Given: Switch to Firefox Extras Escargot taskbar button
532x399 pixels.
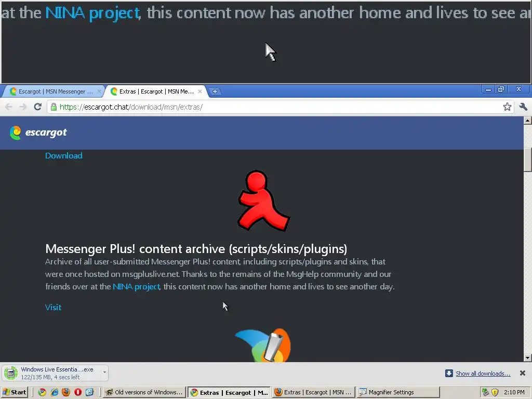Looking at the screenshot, I should (x=313, y=392).
